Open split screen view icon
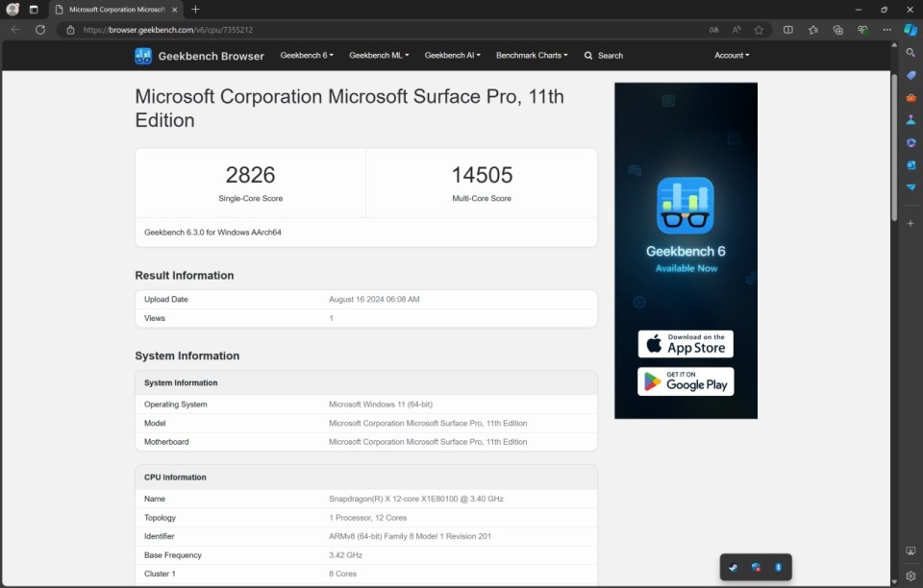Screen dimensions: 923x588 point(788,30)
